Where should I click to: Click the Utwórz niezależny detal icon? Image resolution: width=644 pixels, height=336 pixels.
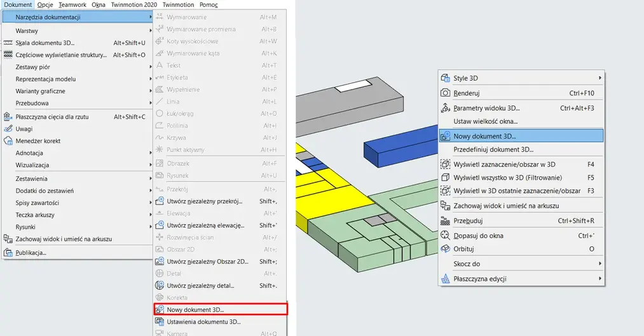(160, 286)
